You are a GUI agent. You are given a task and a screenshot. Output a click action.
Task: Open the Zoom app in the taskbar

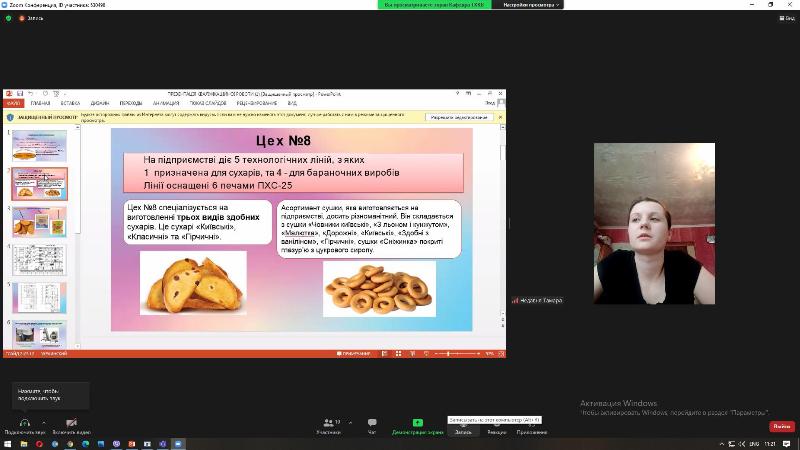point(178,444)
